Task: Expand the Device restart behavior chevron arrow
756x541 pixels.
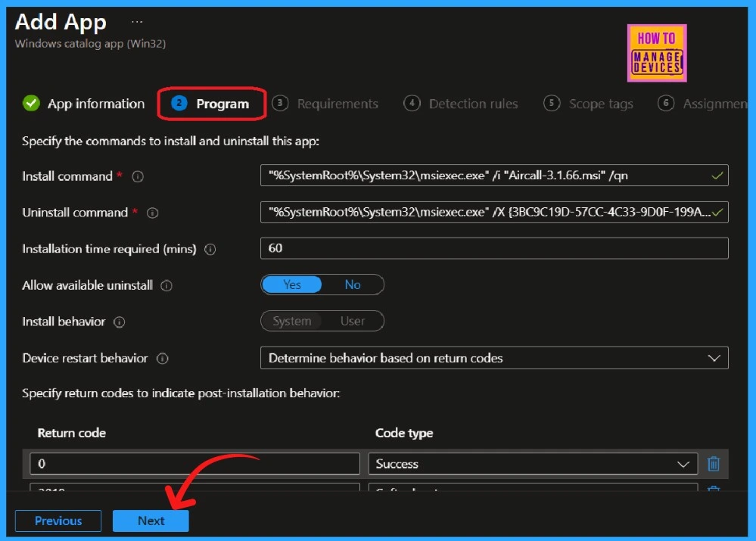Action: point(714,358)
